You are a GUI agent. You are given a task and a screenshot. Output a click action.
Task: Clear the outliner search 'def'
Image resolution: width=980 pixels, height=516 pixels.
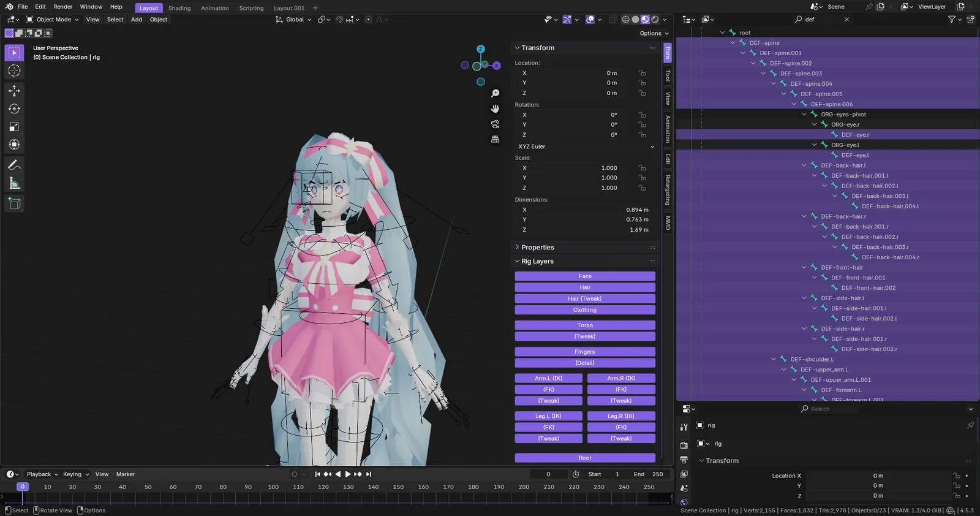coord(846,20)
